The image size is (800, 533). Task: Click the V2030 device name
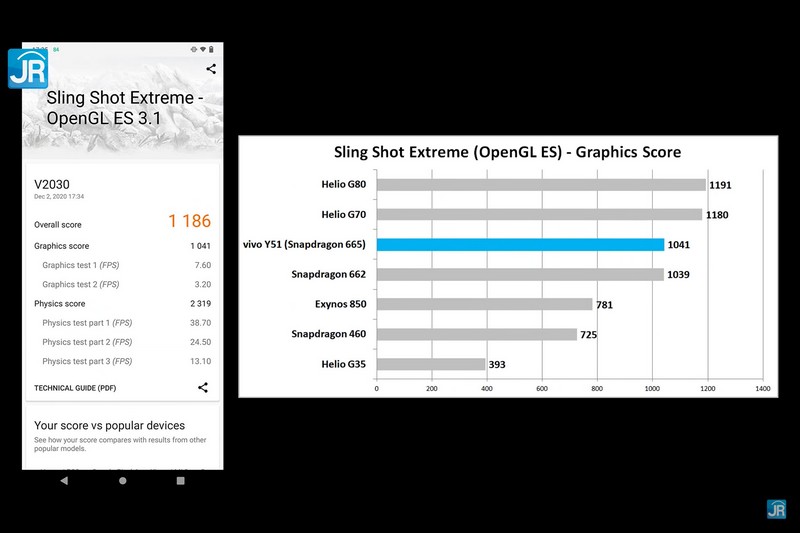pyautogui.click(x=51, y=185)
